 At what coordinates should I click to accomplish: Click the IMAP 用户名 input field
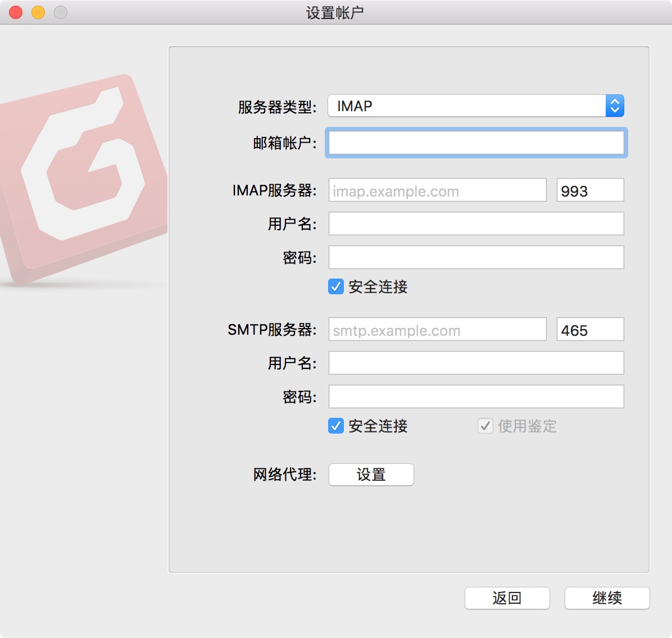pyautogui.click(x=476, y=224)
